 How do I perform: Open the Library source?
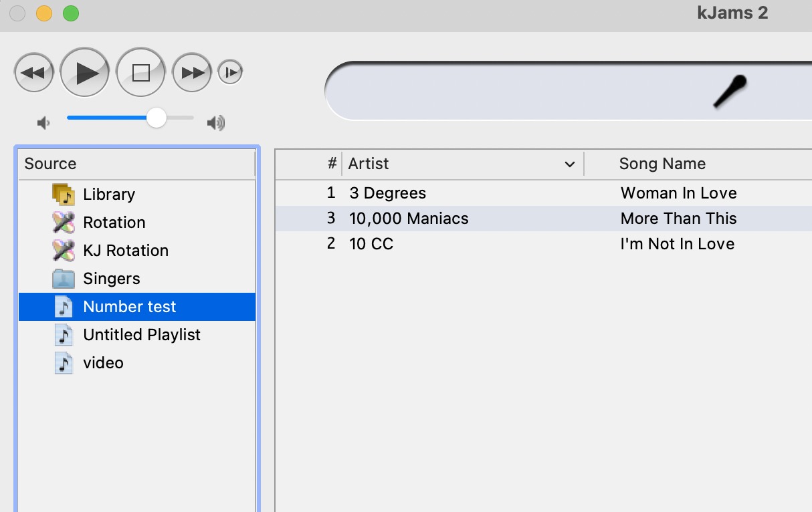pos(108,195)
